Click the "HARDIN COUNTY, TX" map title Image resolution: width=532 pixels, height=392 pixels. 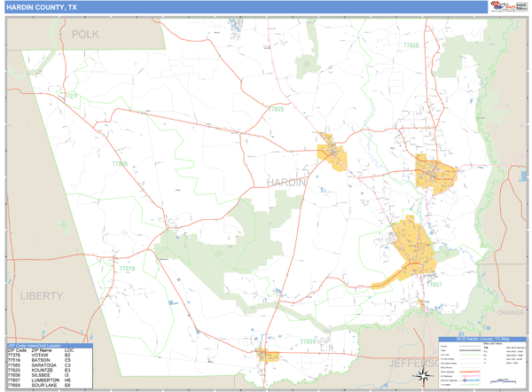[42, 7]
